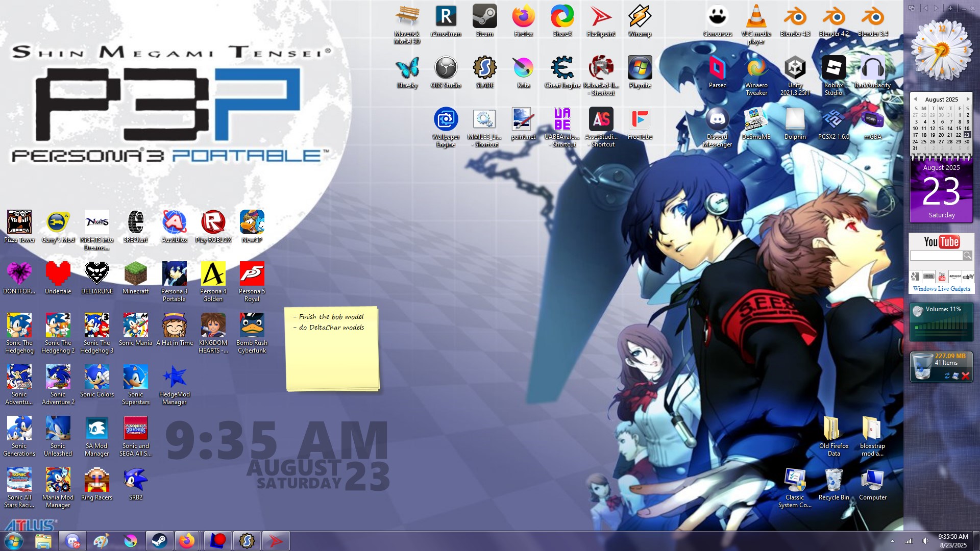Show the previous sidebar gadget page
Viewport: 980px width, 551px height.
pos(925,8)
